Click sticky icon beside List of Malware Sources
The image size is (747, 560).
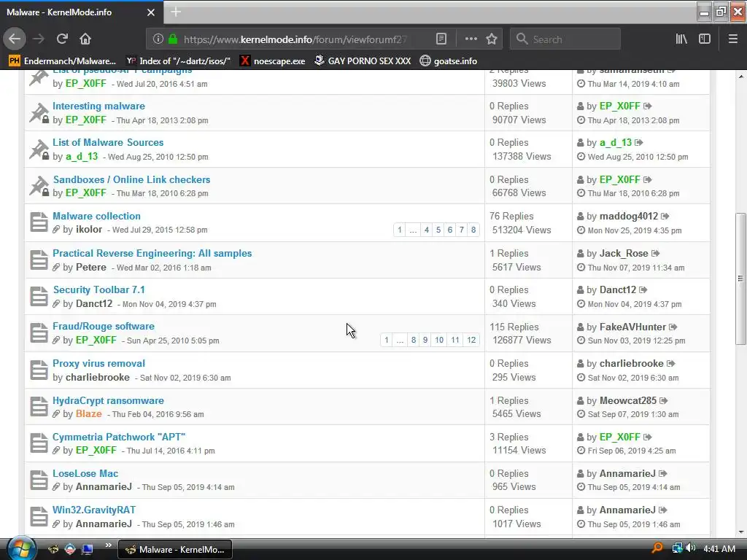(39, 149)
